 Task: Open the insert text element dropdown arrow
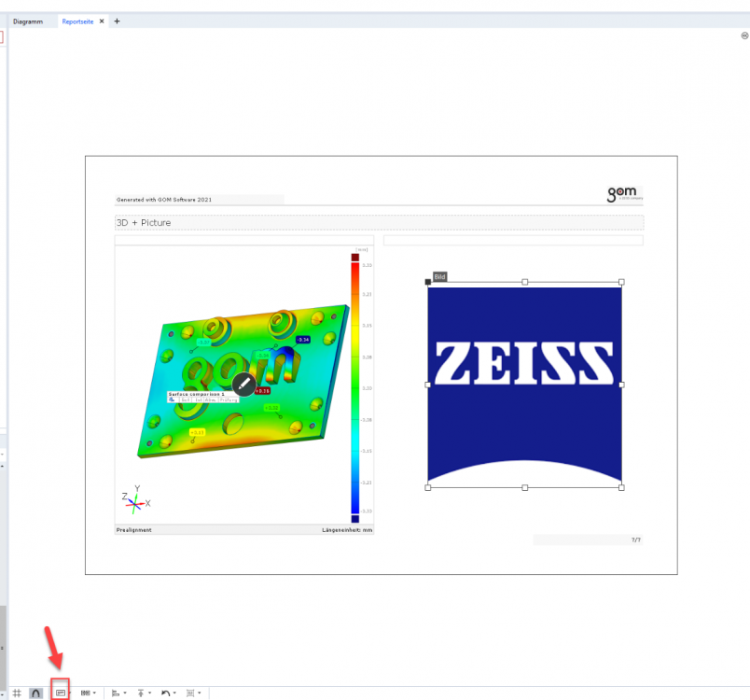tap(70, 693)
